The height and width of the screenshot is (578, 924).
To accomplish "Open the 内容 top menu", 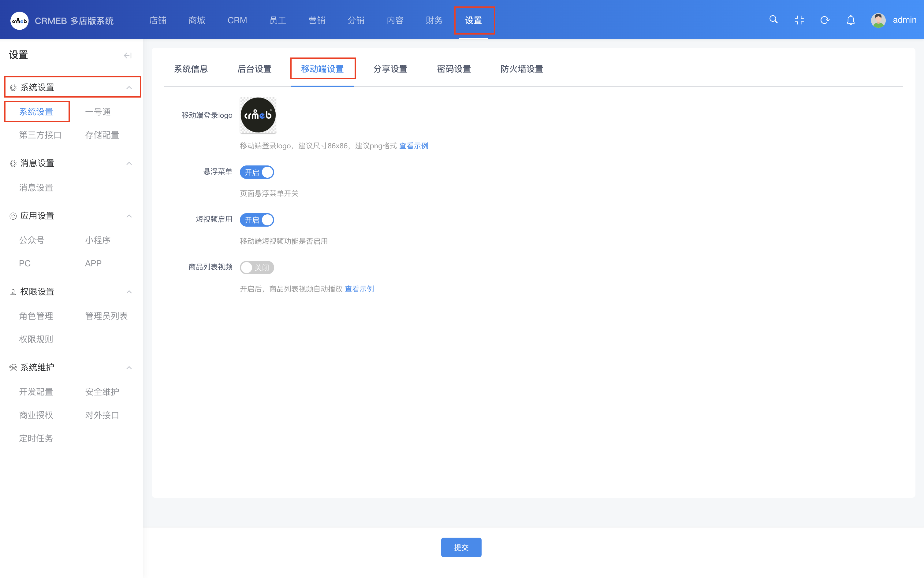I will coord(395,20).
